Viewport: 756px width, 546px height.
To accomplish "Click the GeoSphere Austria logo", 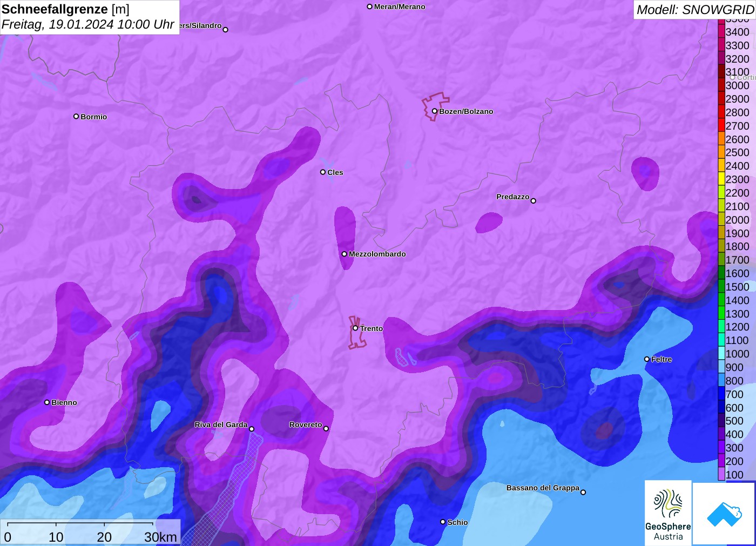I will coord(668,513).
